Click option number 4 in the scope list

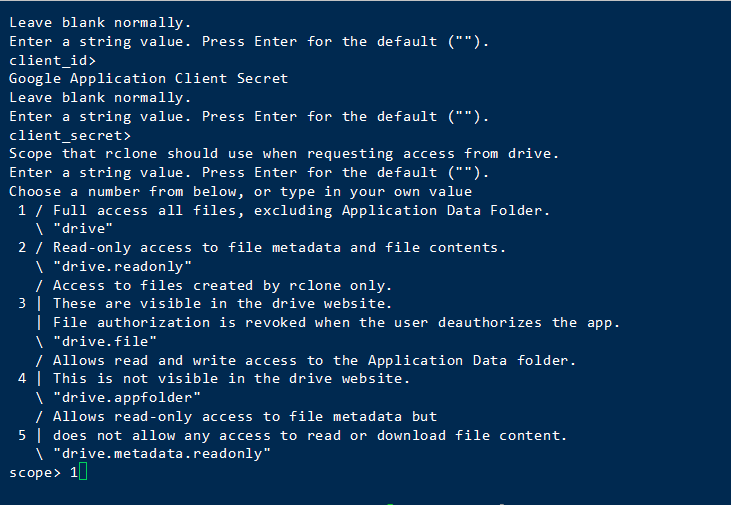[x=21, y=378]
